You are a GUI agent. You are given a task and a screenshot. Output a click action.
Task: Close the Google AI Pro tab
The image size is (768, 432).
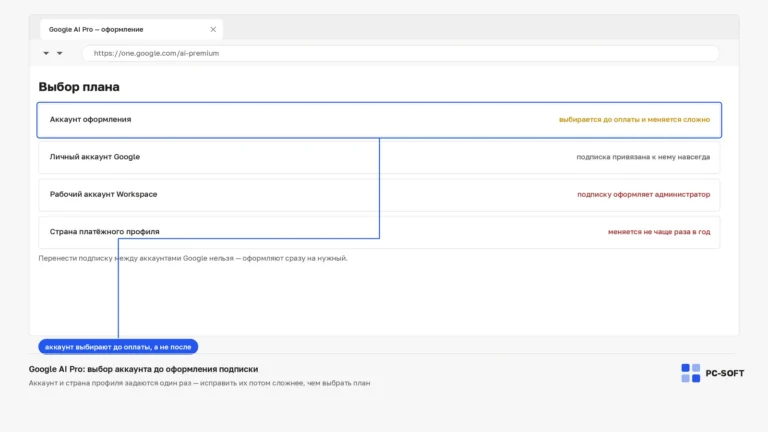pos(213,29)
